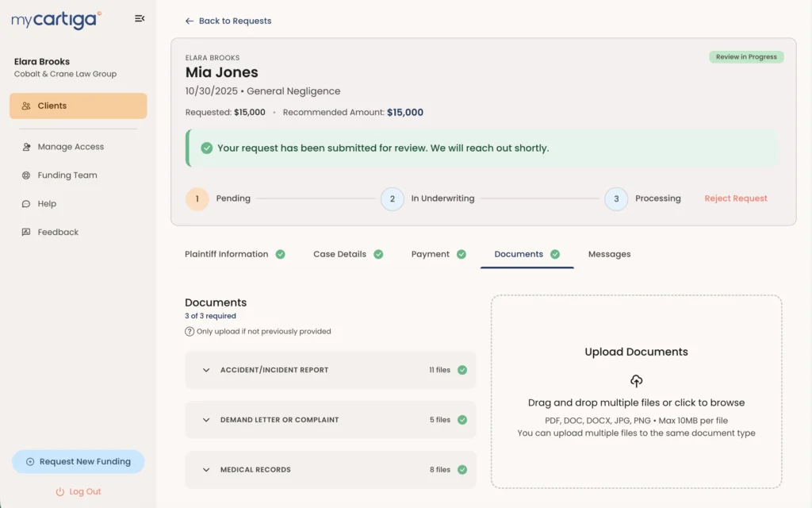Click "3 of 3 required" text
Screen dimensions: 812x508
[x=210, y=316]
